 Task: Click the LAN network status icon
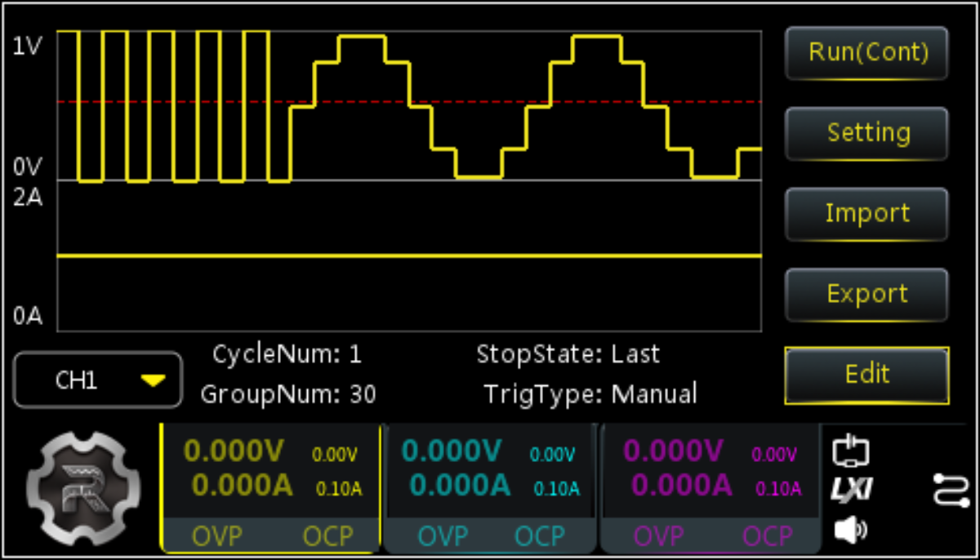pos(850,451)
